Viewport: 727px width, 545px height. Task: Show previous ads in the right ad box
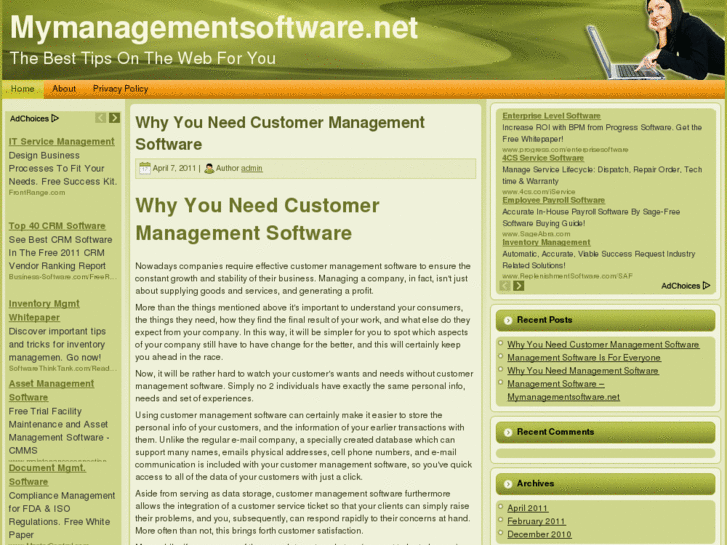coord(505,286)
